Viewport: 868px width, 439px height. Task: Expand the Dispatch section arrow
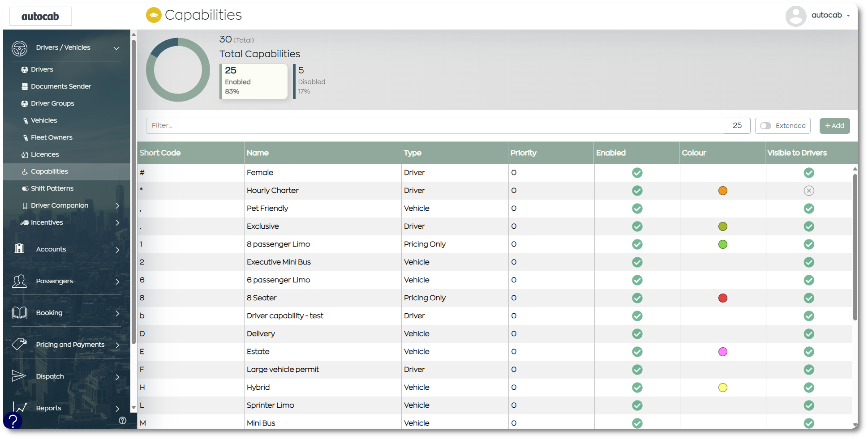click(117, 377)
